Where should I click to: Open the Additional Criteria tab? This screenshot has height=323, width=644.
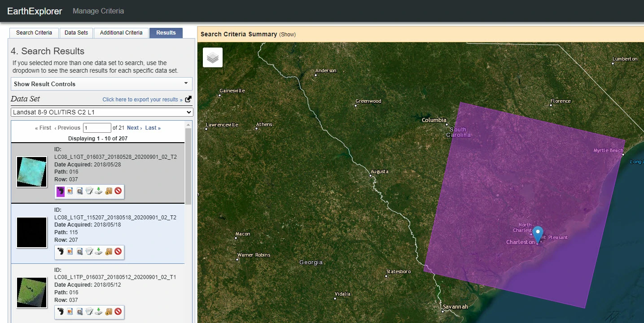[121, 33]
